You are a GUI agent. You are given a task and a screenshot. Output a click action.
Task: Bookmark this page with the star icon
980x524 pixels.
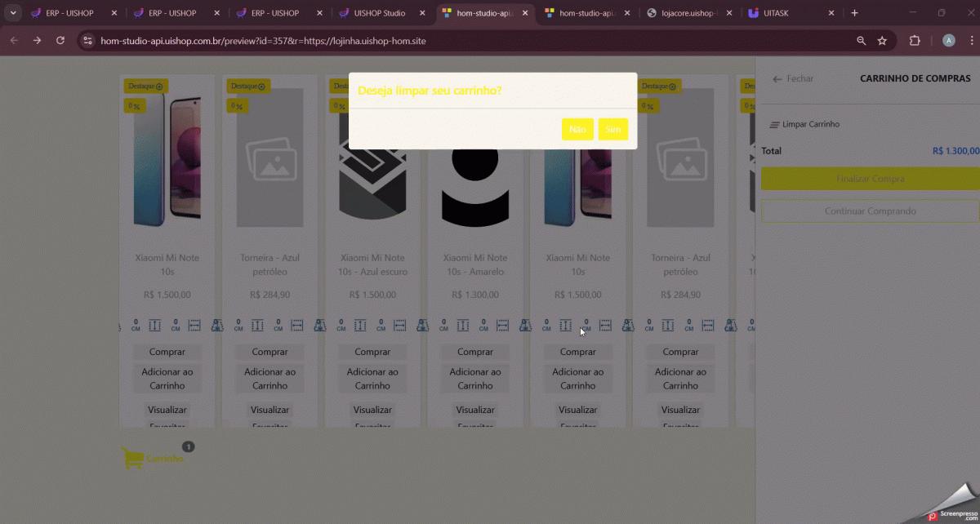pyautogui.click(x=882, y=41)
